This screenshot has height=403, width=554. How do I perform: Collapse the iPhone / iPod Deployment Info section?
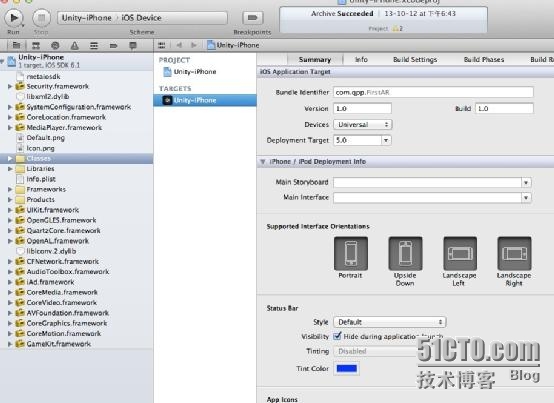click(263, 161)
